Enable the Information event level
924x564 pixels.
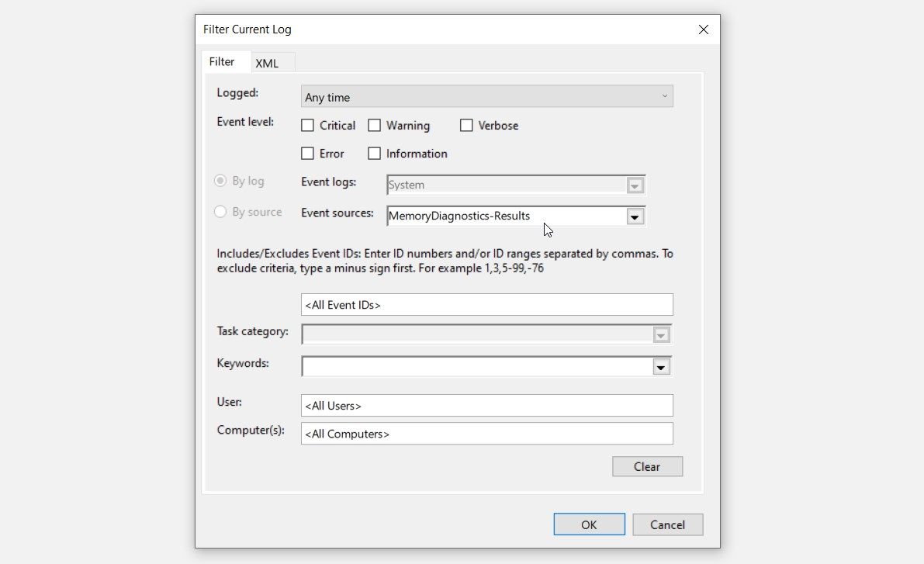[x=374, y=153]
